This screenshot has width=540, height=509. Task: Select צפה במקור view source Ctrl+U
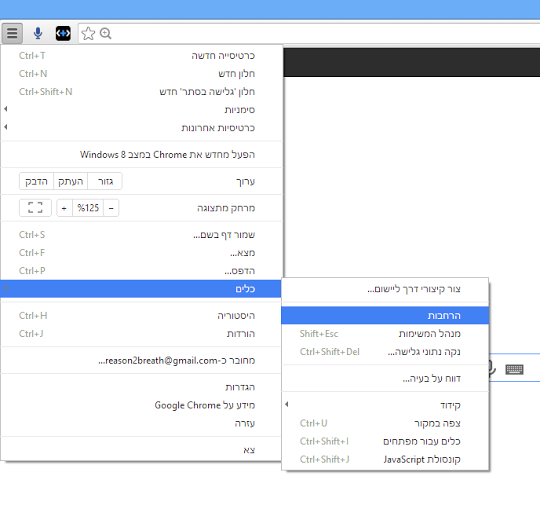click(x=385, y=423)
